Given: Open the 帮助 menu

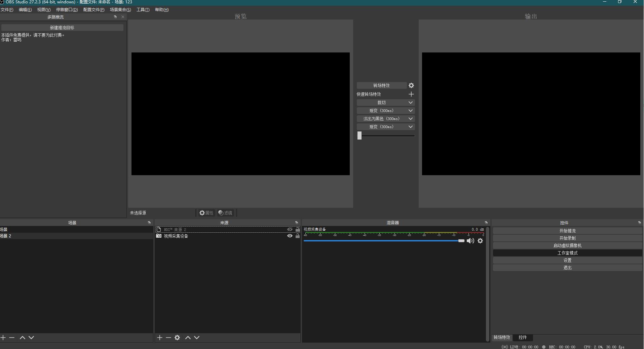Looking at the screenshot, I should point(162,10).
